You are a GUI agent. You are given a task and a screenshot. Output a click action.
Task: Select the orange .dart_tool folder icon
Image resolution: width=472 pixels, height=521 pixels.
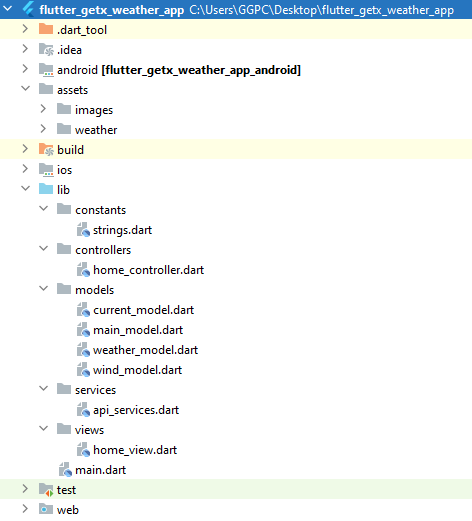[46, 29]
